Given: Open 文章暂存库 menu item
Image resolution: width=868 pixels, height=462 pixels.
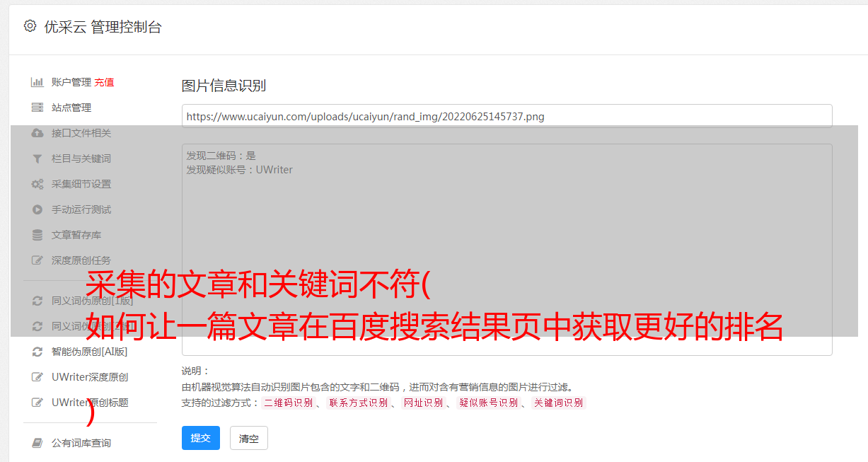Looking at the screenshot, I should pos(76,235).
